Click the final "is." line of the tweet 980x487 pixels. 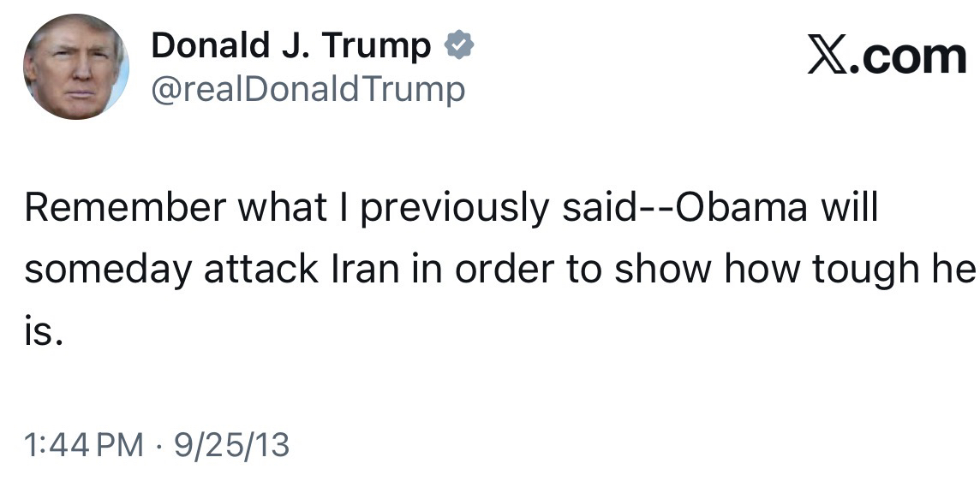coord(44,331)
